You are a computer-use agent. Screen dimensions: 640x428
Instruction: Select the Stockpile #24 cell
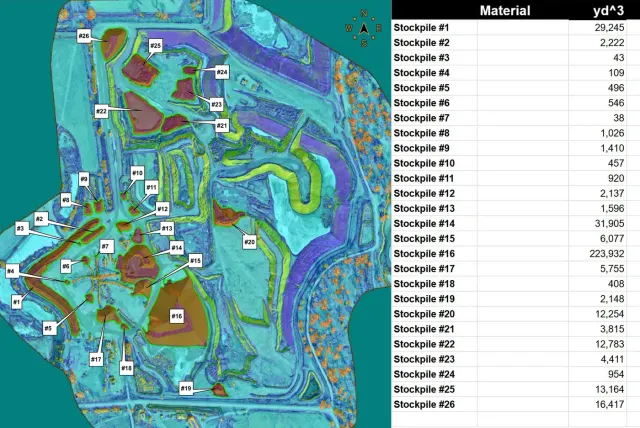[434, 375]
